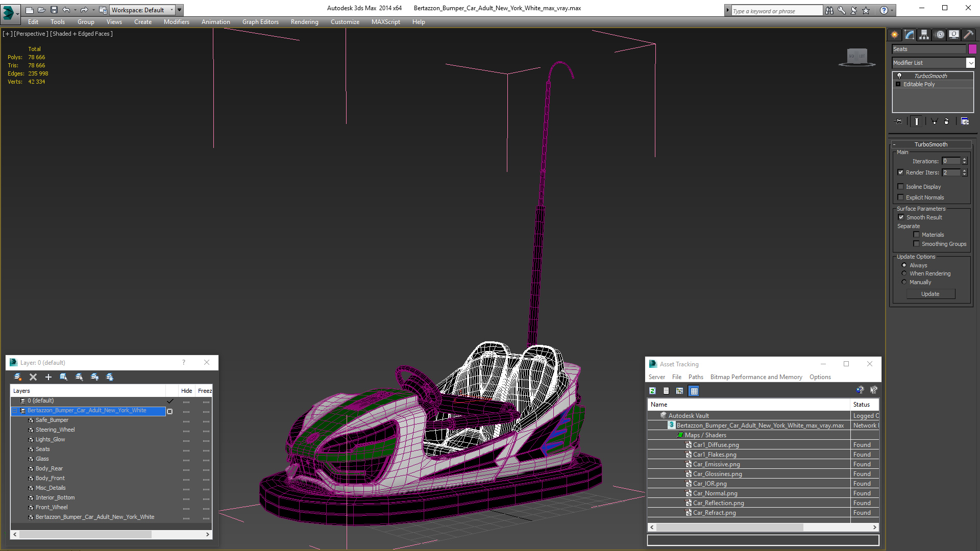Open the Motion command panel tab

pyautogui.click(x=940, y=35)
